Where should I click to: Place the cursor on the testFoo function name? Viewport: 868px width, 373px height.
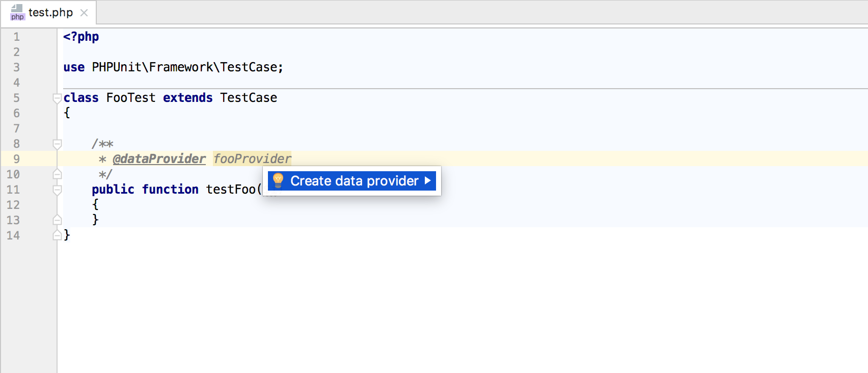pyautogui.click(x=230, y=190)
